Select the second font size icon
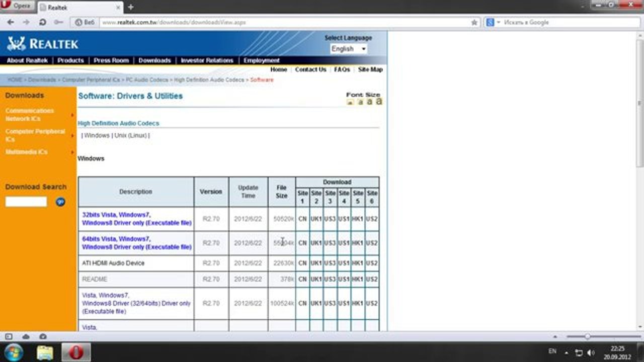This screenshot has height=362, width=644. click(x=360, y=102)
